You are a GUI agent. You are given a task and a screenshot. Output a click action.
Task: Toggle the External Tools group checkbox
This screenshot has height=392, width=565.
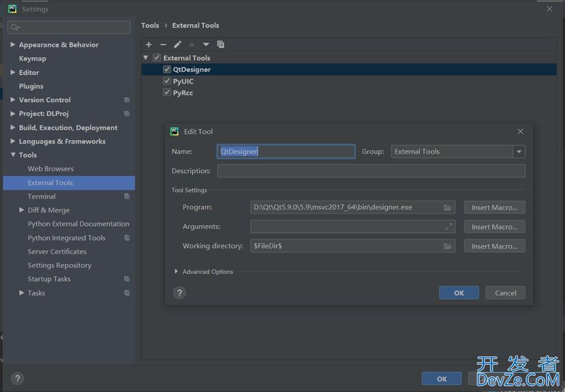click(x=157, y=58)
